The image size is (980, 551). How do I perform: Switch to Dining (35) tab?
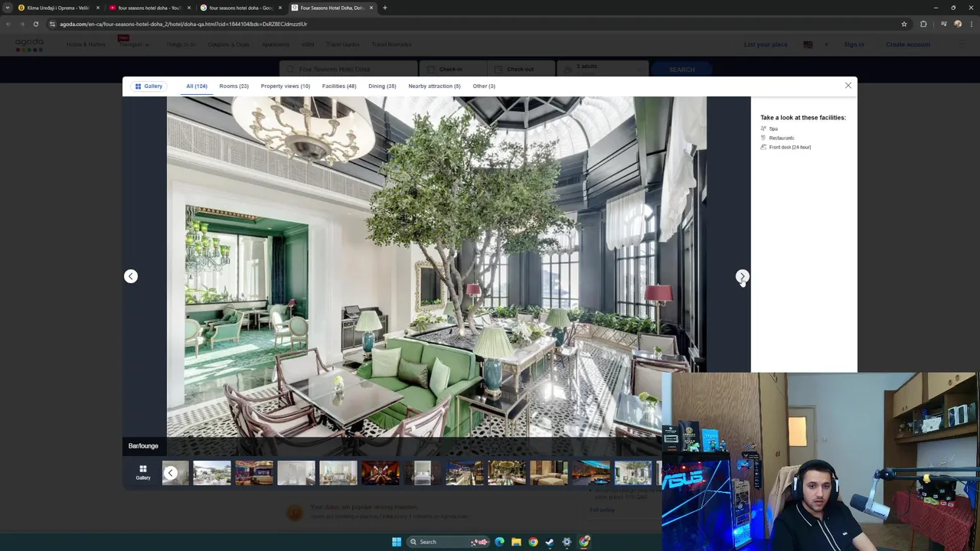382,86
